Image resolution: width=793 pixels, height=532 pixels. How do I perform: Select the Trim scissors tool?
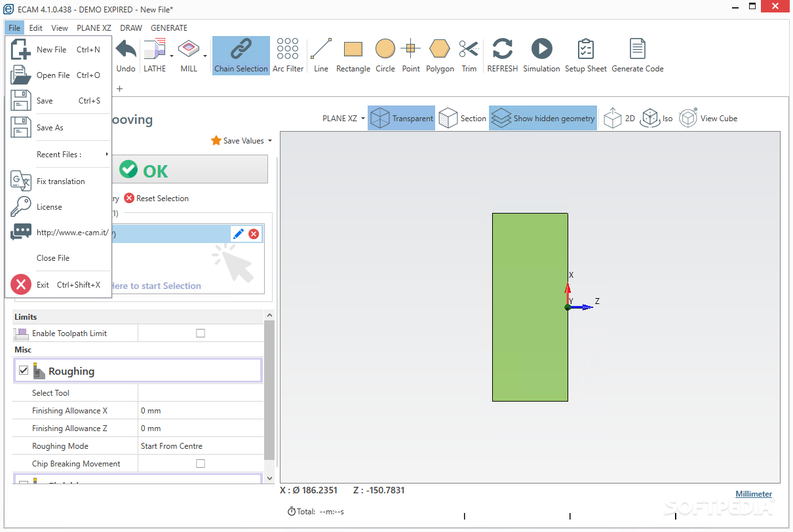pyautogui.click(x=469, y=56)
